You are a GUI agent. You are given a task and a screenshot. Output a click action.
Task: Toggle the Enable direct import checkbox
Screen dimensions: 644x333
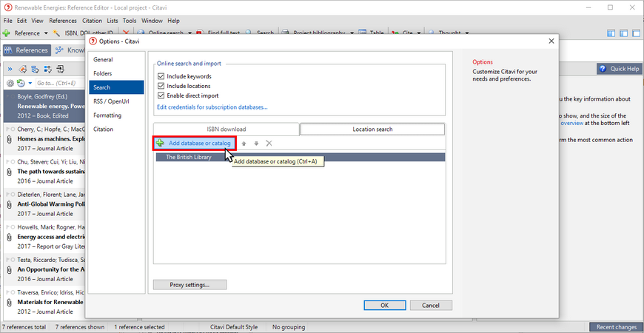pos(161,95)
